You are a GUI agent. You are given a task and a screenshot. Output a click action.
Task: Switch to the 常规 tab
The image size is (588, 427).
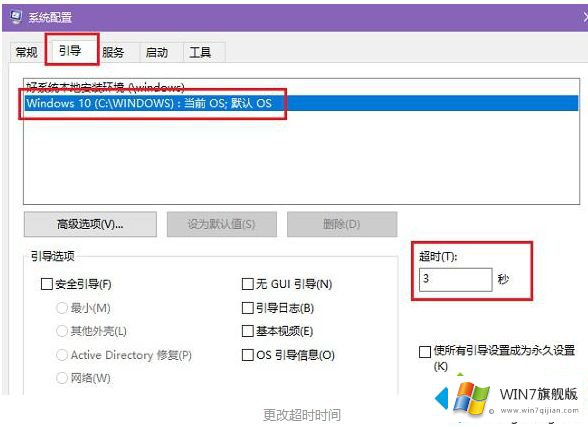point(27,52)
